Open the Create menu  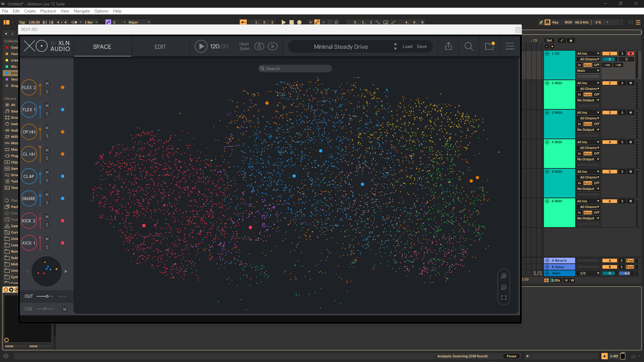tap(30, 11)
